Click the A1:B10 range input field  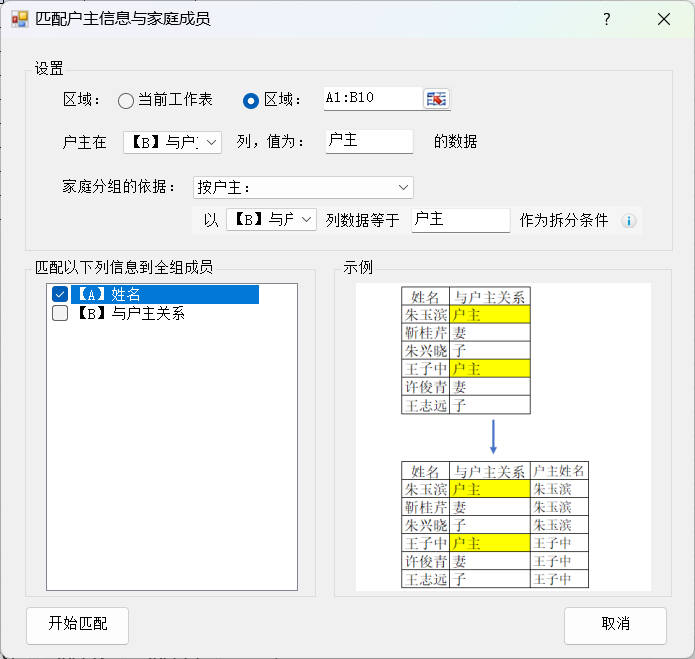370,98
